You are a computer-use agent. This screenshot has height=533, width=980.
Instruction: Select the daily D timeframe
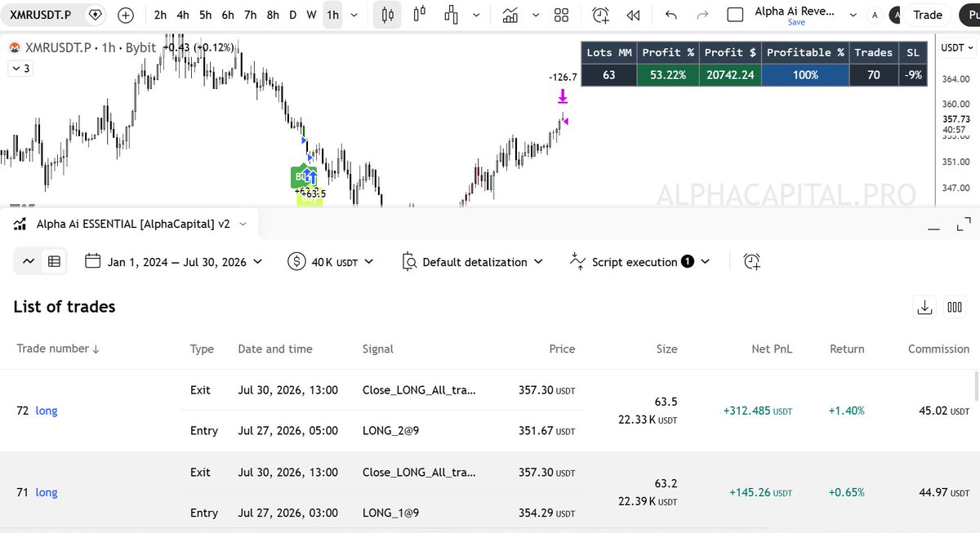pos(292,15)
